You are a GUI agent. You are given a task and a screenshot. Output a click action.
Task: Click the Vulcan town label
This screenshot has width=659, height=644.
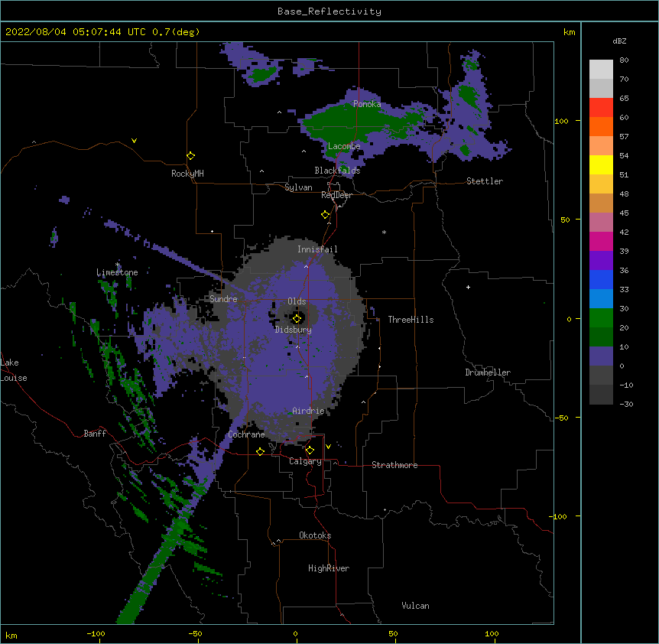[x=415, y=606]
